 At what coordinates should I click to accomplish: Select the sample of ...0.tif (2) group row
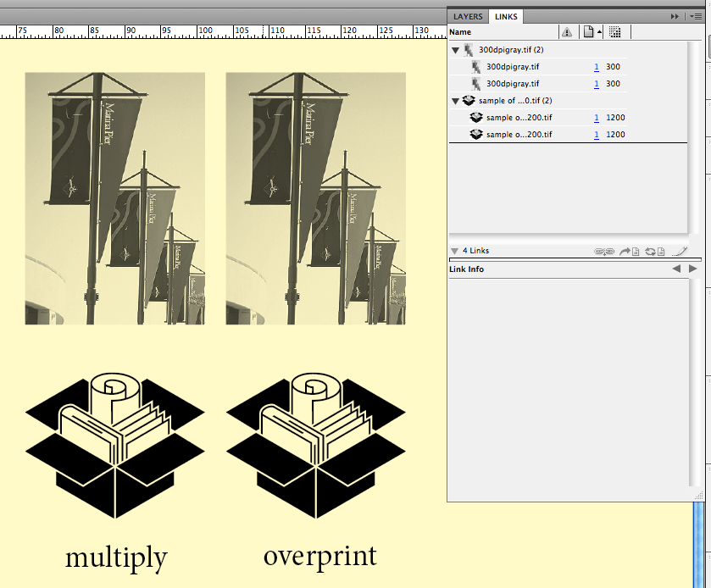[x=538, y=101]
